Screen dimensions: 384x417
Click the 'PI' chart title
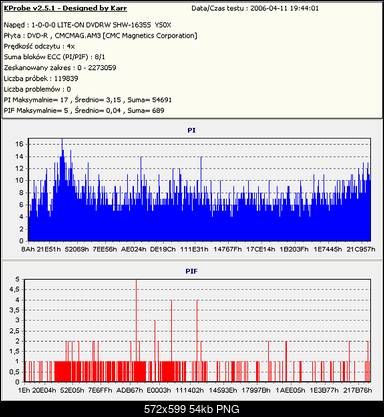pyautogui.click(x=191, y=130)
